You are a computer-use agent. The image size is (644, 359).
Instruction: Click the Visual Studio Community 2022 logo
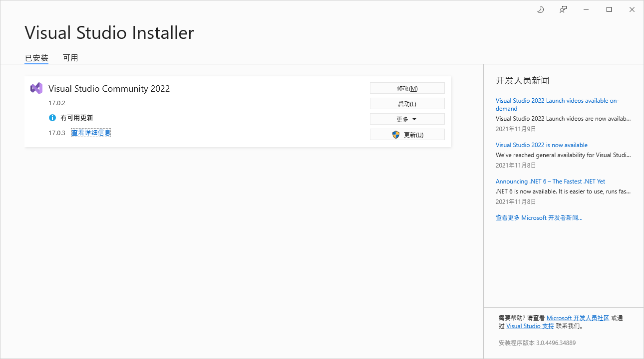pos(36,88)
